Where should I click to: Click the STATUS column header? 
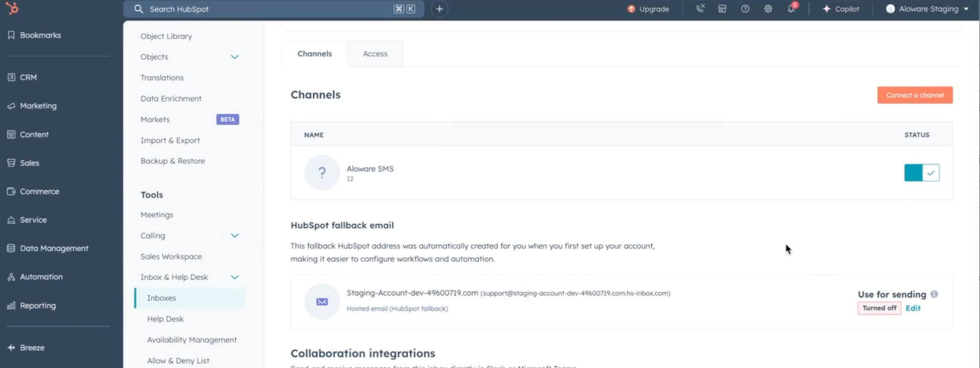click(917, 135)
